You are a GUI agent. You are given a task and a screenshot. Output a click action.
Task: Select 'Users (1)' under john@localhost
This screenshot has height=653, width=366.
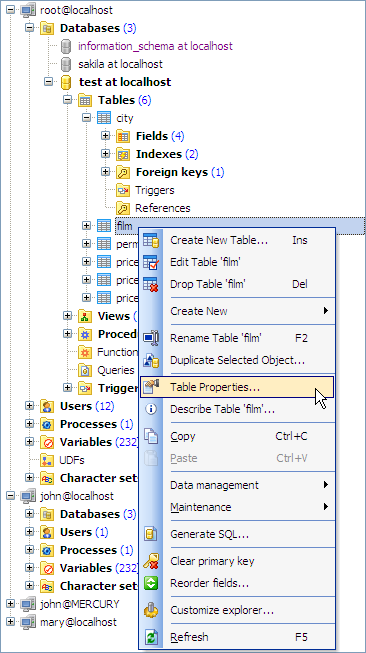84,532
